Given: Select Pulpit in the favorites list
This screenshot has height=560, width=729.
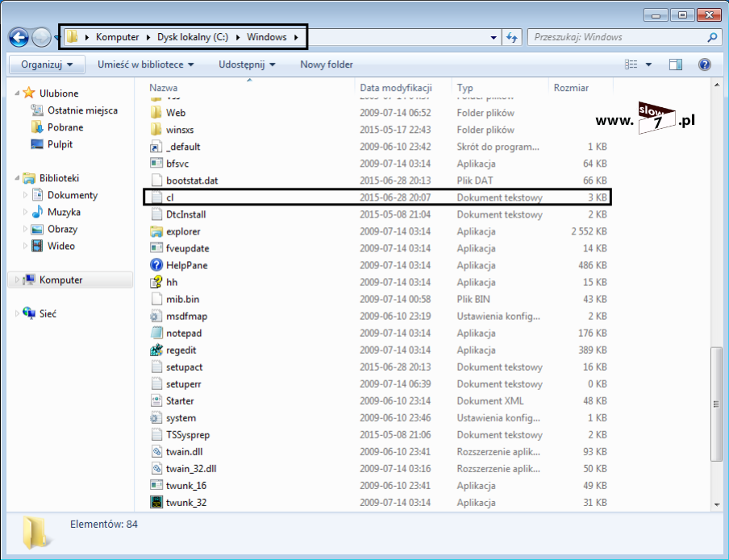Looking at the screenshot, I should tap(60, 144).
